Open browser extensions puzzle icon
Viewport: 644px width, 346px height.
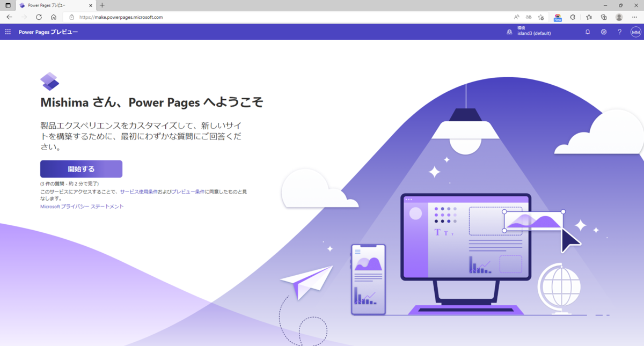coord(573,17)
